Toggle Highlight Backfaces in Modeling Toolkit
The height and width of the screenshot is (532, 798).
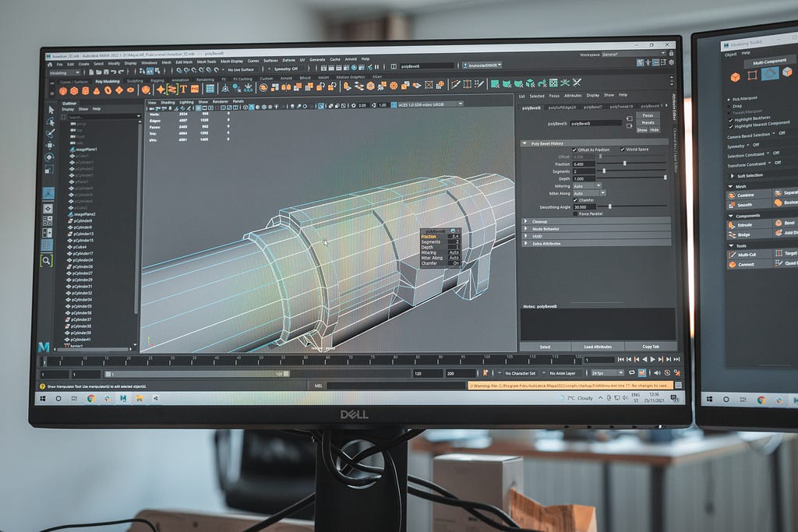click(731, 120)
